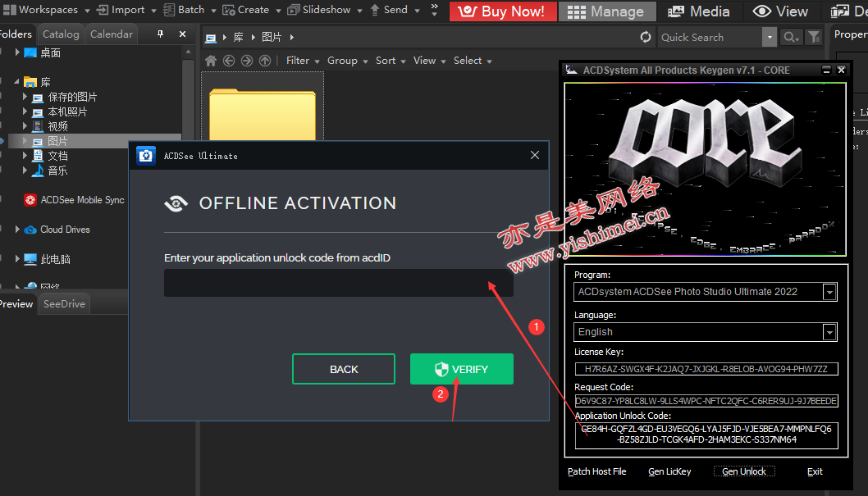Click the Request Code field in Keygen

706,401
